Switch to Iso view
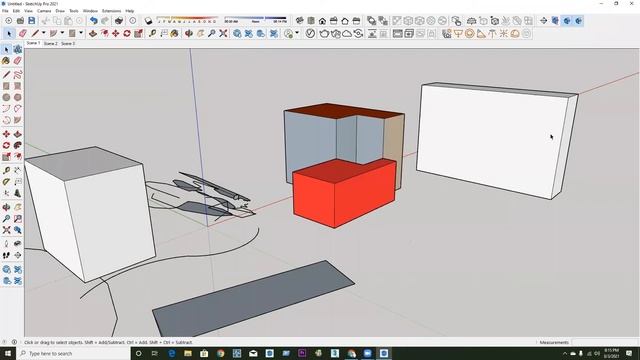Viewport: 640px width, 360px height. pos(300,21)
